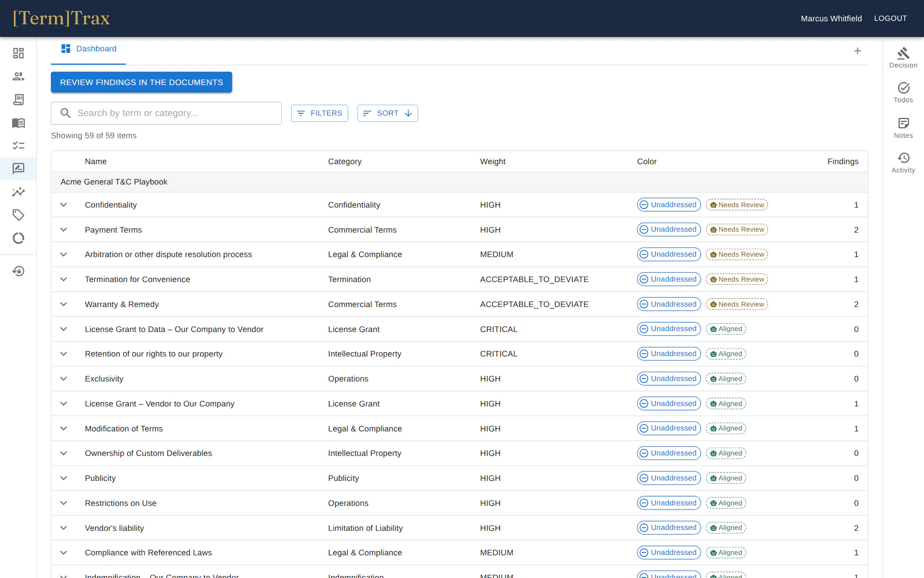The height and width of the screenshot is (578, 924).
Task: Select the Acme General T&C Playbook group row
Action: tap(459, 182)
